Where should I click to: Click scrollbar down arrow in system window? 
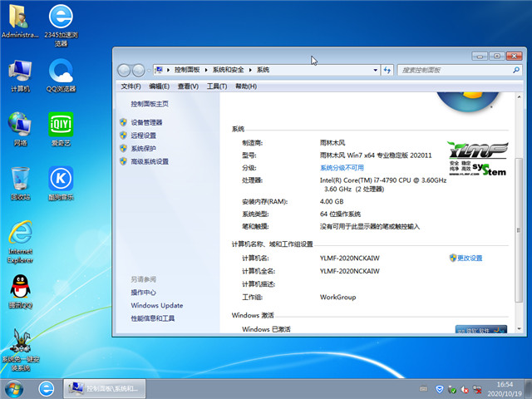click(x=519, y=329)
